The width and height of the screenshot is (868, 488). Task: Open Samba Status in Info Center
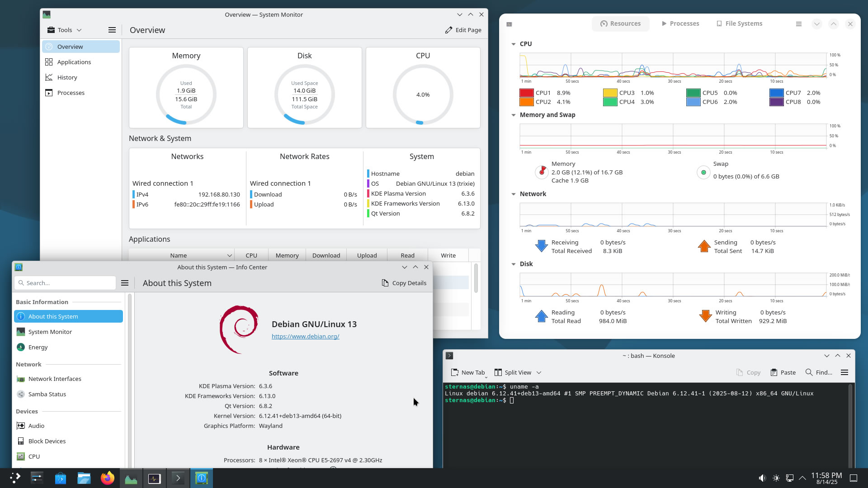point(68,394)
